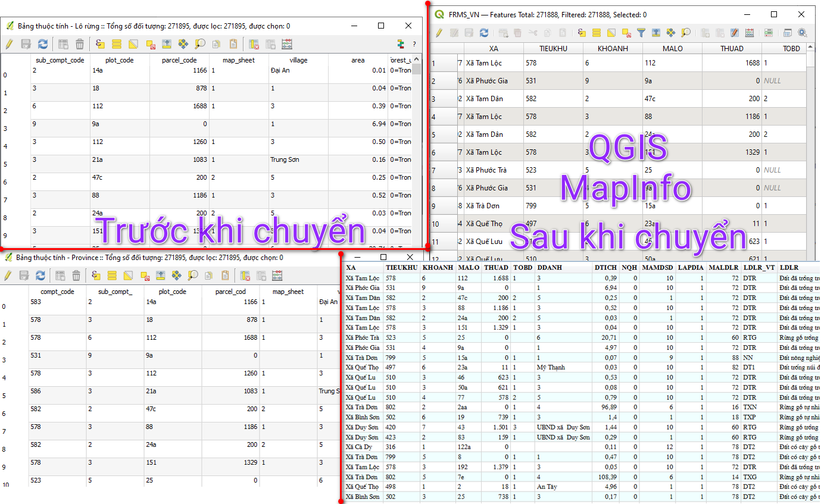Click the 'Mỹ Thạnh' cell in the MapInfo table
821x504 pixels.
pos(563,367)
